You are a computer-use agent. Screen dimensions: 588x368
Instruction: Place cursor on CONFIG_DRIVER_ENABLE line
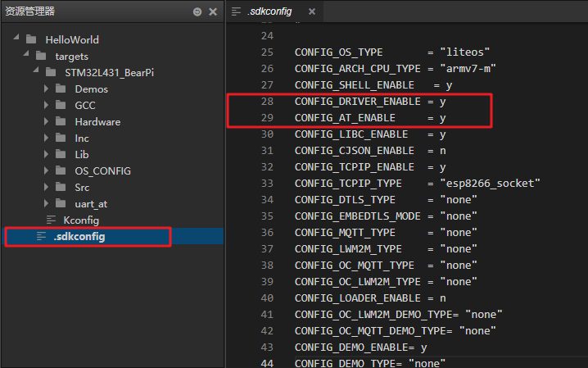point(370,102)
